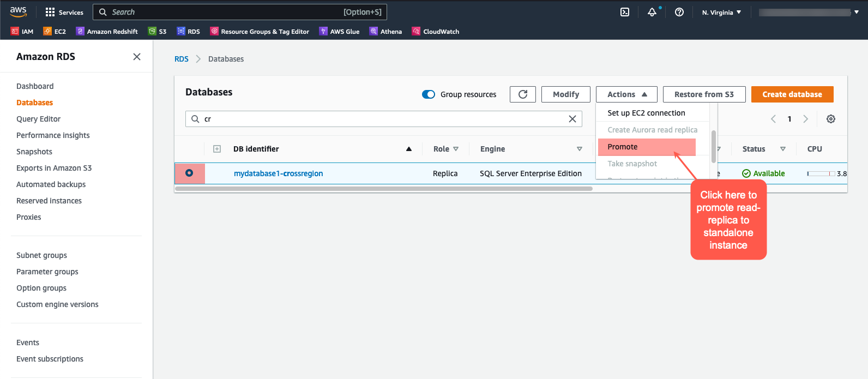Choose Promote from Actions menu
868x379 pixels.
(647, 147)
